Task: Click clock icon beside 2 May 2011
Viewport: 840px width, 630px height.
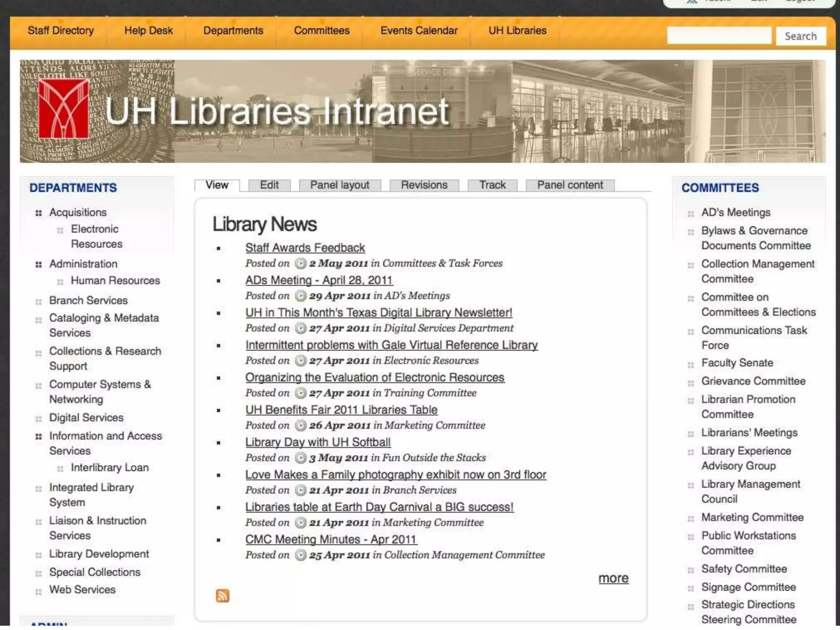Action: (301, 263)
